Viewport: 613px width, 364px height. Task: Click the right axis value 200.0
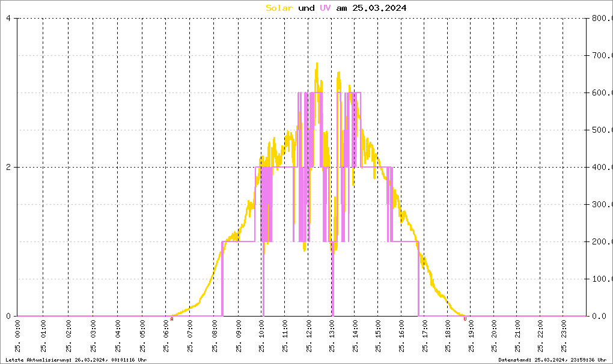(x=603, y=241)
